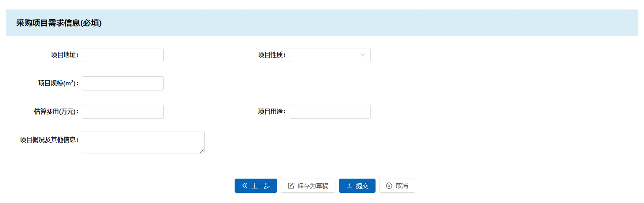Click into the 项目规模(m²) field
This screenshot has height=203, width=644.
[x=123, y=83]
